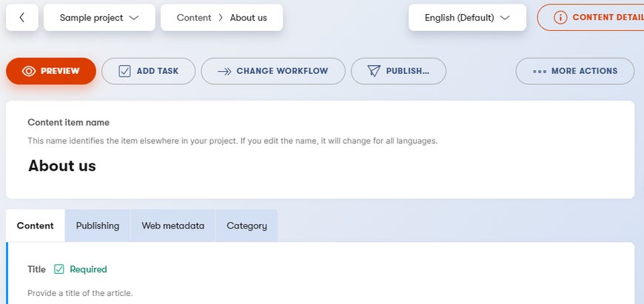The image size is (644, 304).
Task: Click the Title field label
Action: click(36, 269)
